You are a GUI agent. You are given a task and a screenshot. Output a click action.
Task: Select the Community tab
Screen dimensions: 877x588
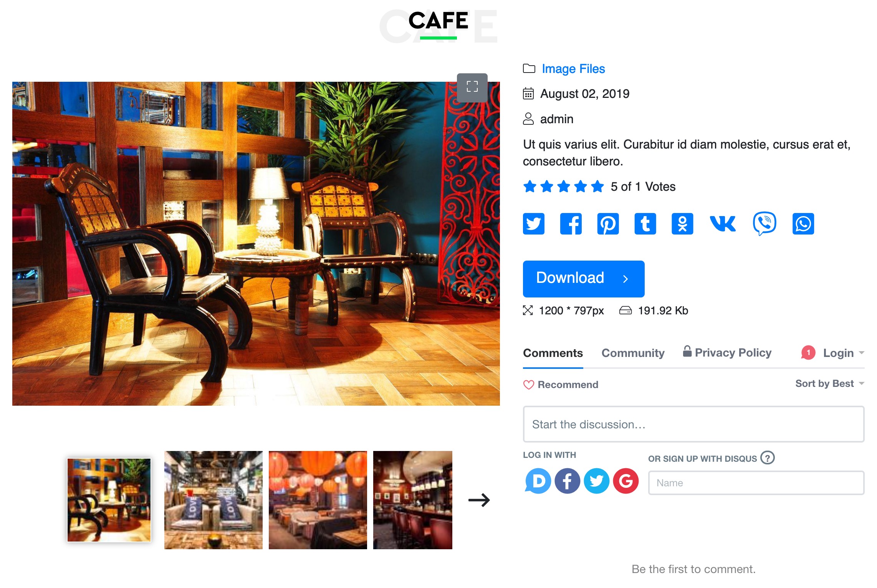633,353
